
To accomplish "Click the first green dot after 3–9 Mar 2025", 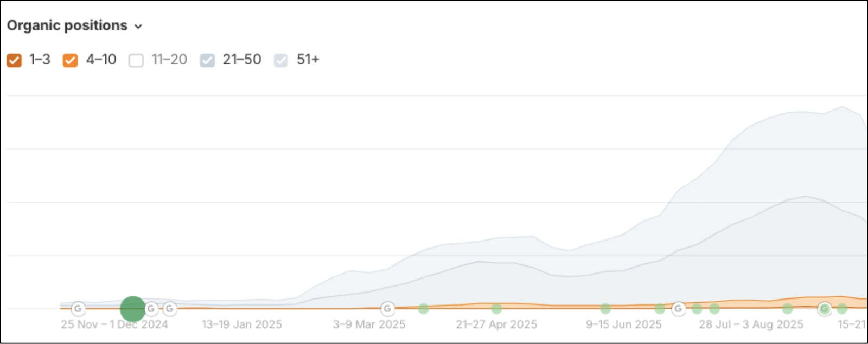I will coord(424,309).
